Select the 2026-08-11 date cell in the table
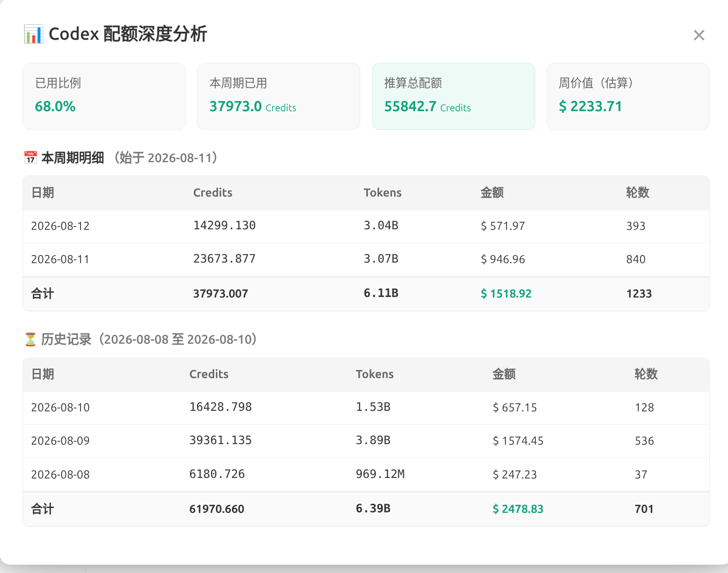 [x=60, y=259]
